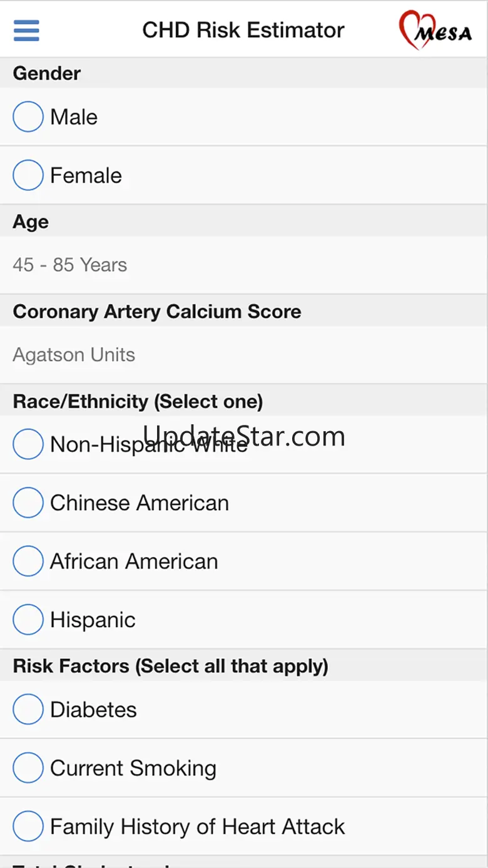Screen dimensions: 488x868
Task: Click the Age 45 - 85 Years field
Action: tap(244, 265)
